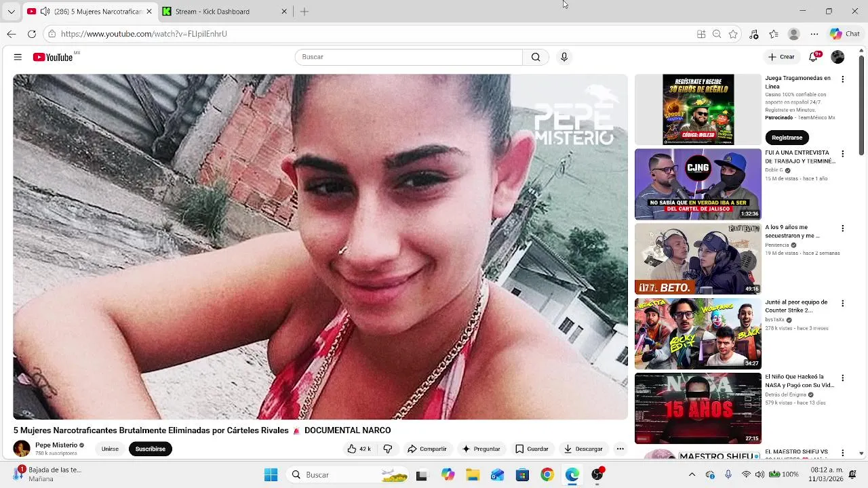Click the main video player
Viewport: 868px width, 488px height.
(320, 247)
